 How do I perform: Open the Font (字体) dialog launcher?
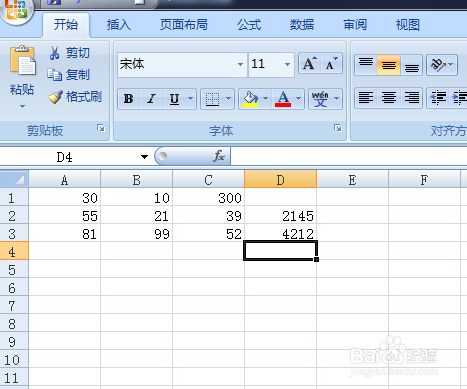click(338, 128)
